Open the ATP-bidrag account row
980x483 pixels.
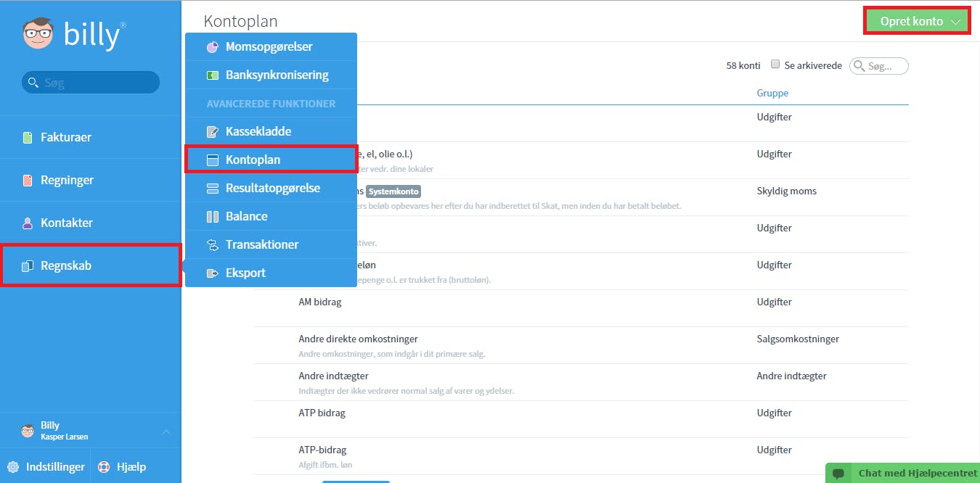tap(581, 456)
